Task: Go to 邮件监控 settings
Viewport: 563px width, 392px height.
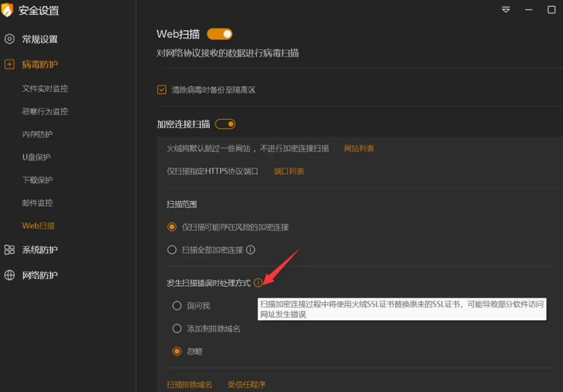Action: [37, 203]
